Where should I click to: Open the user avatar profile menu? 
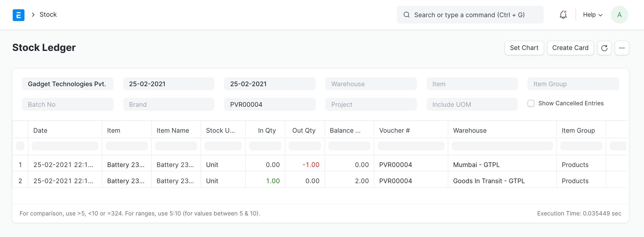pyautogui.click(x=619, y=15)
